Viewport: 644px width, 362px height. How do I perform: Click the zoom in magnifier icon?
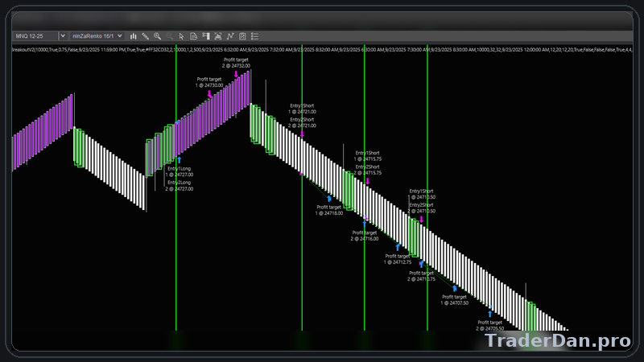pos(158,36)
